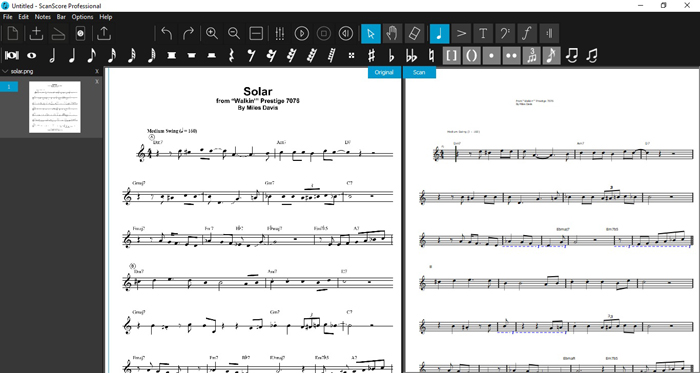Choose the sixty-fourth rest
This screenshot has width=700, height=373.
pyautogui.click(x=311, y=56)
